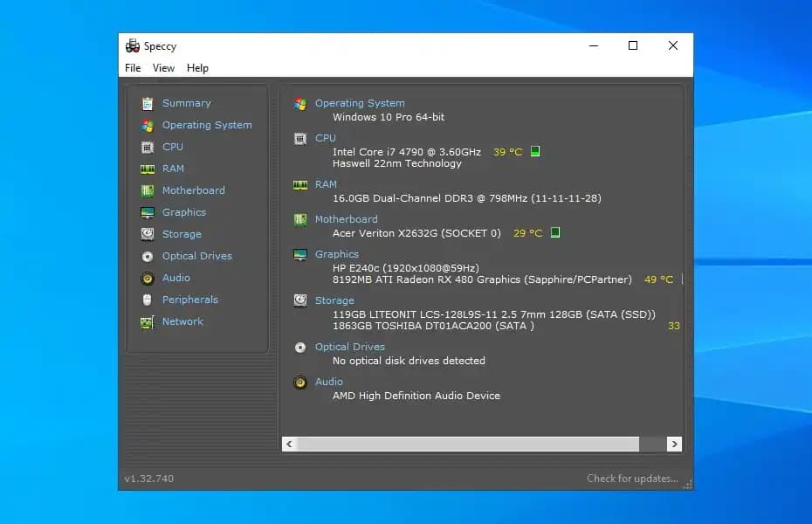Click the Speccy app icon in title bar

133,46
